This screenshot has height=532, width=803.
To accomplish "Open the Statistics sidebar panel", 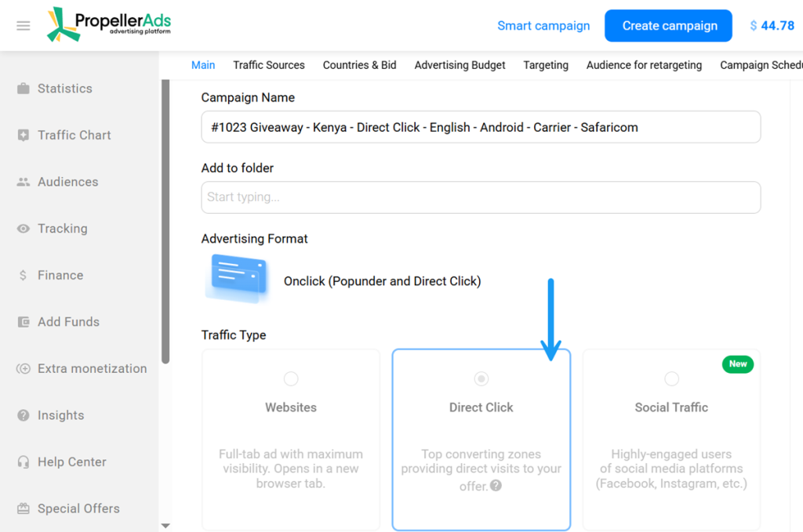I will [x=64, y=89].
